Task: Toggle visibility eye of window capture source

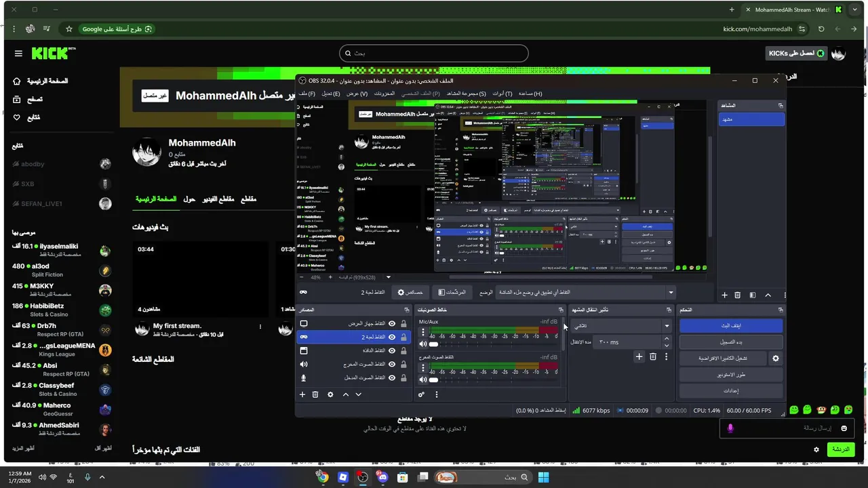Action: point(392,350)
